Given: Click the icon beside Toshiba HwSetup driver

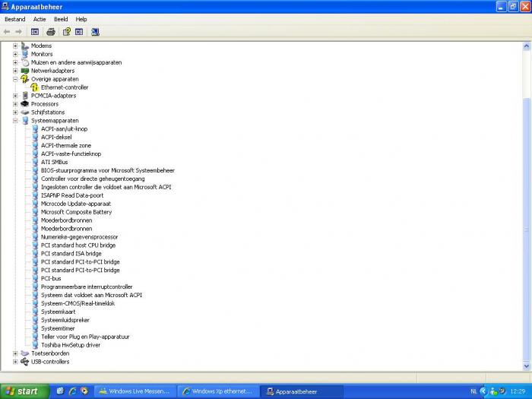Looking at the screenshot, I should [35, 345].
